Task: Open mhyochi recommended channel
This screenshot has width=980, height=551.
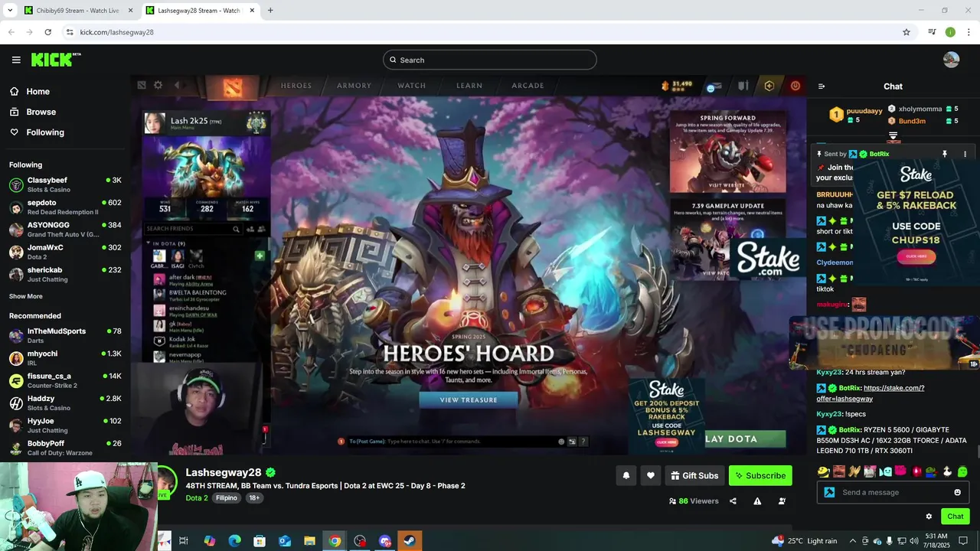Action: (x=65, y=357)
